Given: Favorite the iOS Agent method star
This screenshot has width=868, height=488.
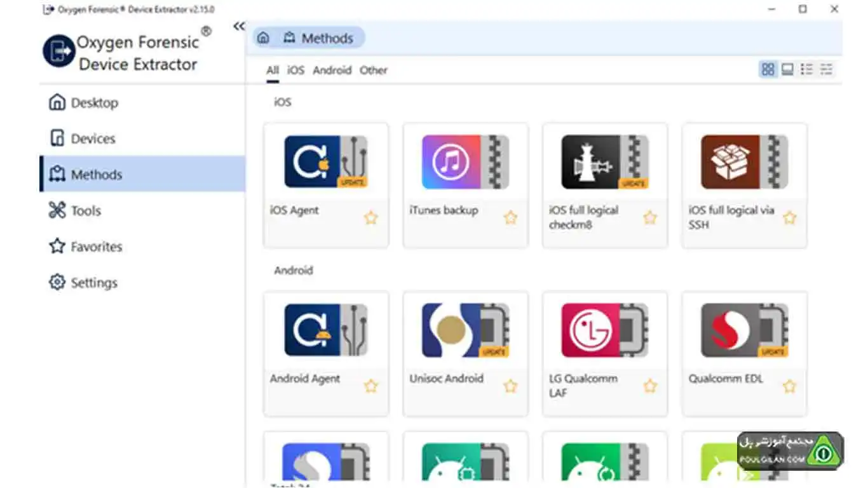Looking at the screenshot, I should pyautogui.click(x=371, y=218).
